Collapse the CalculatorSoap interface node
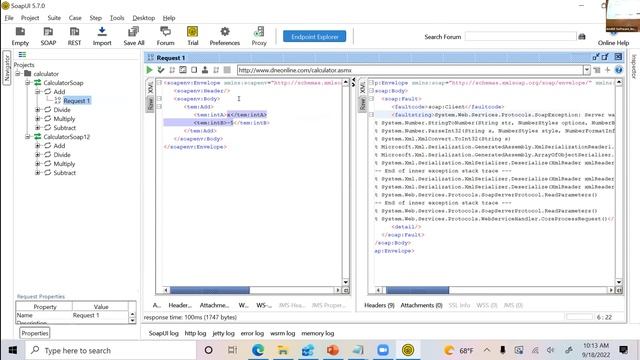 click(x=28, y=82)
